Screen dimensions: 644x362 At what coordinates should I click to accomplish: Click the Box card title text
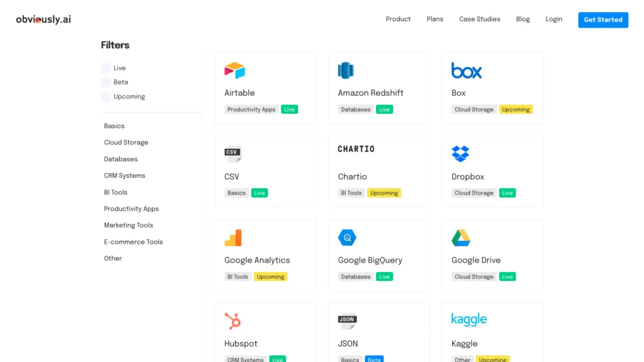[459, 93]
